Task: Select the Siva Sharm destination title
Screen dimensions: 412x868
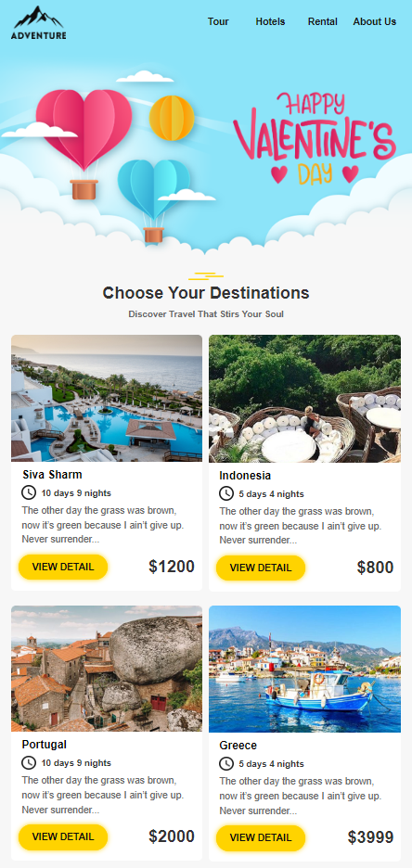Action: point(52,475)
